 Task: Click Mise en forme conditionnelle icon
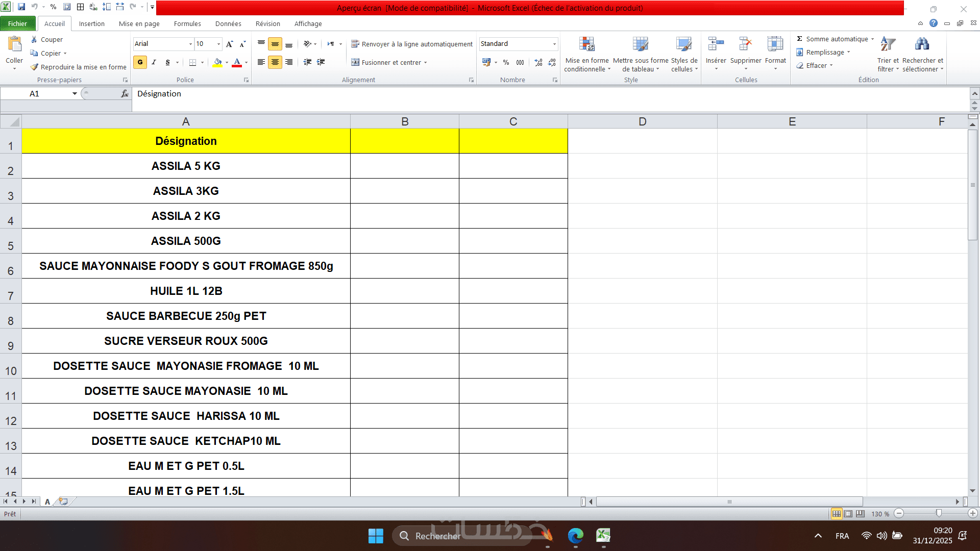tap(586, 45)
